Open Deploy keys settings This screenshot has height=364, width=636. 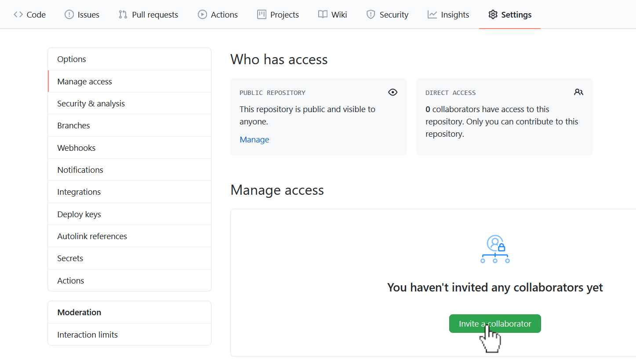pos(130,214)
